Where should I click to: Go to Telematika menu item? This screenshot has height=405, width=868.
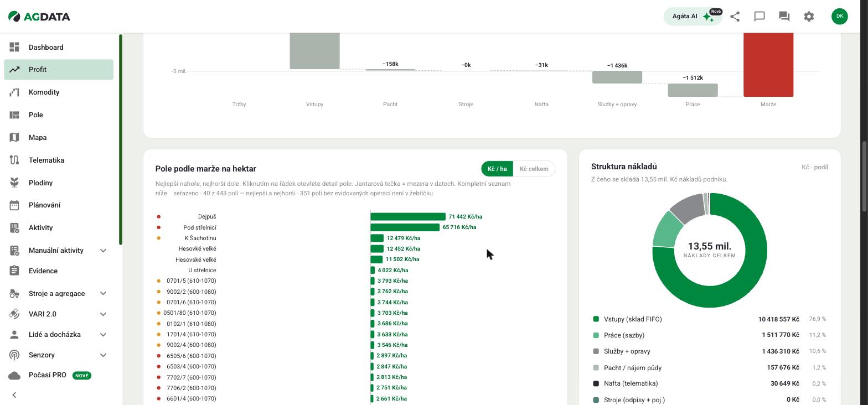59,160
